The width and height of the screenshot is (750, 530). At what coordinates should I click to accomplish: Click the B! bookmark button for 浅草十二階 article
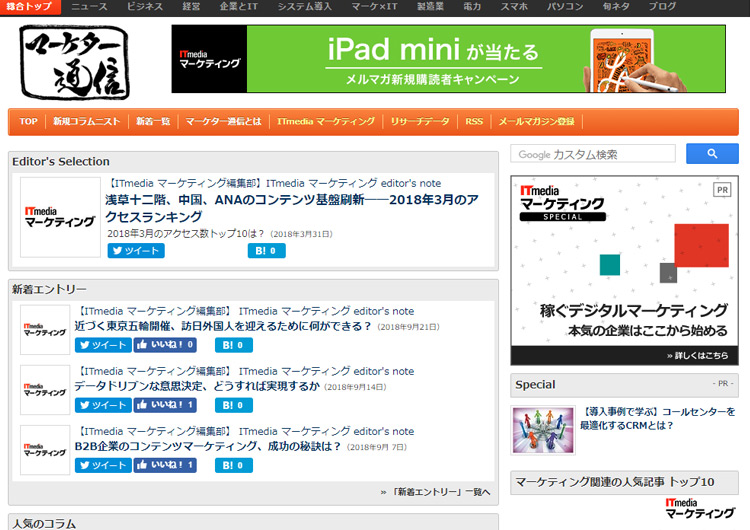coord(266,251)
